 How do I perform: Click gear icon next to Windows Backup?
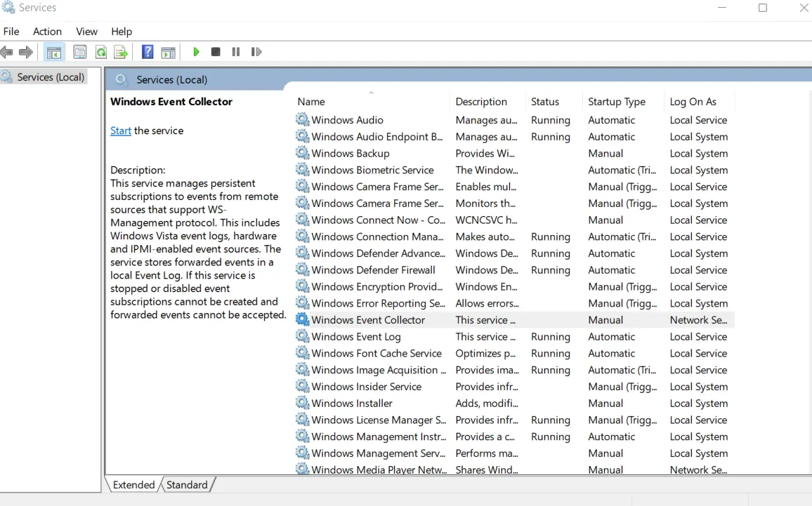(303, 153)
